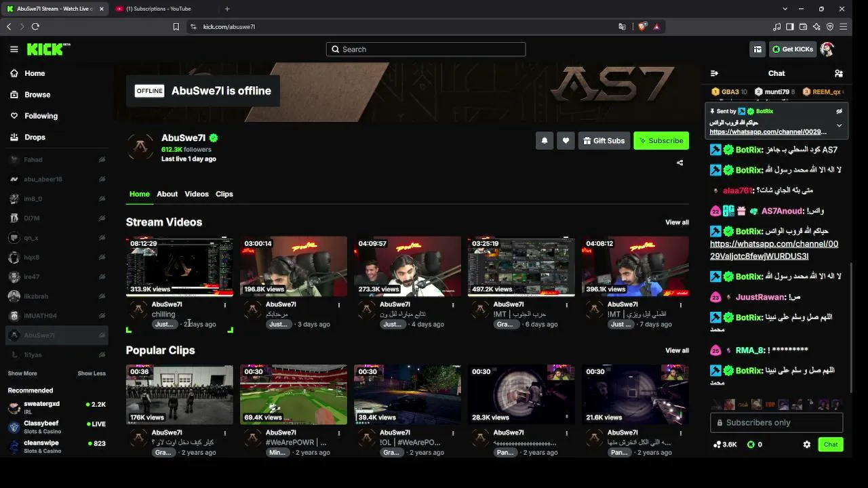Open the 497.2K views stream thumbnail
The width and height of the screenshot is (868, 488).
tap(521, 266)
